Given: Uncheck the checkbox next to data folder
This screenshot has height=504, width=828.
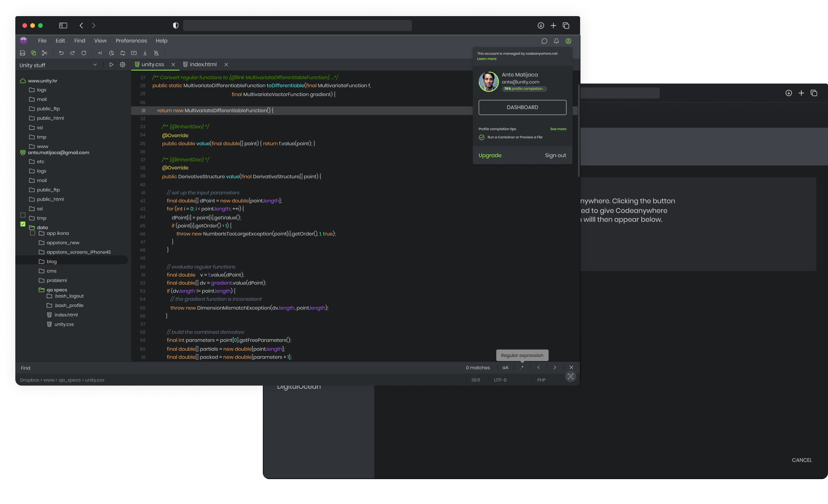Looking at the screenshot, I should point(23,224).
